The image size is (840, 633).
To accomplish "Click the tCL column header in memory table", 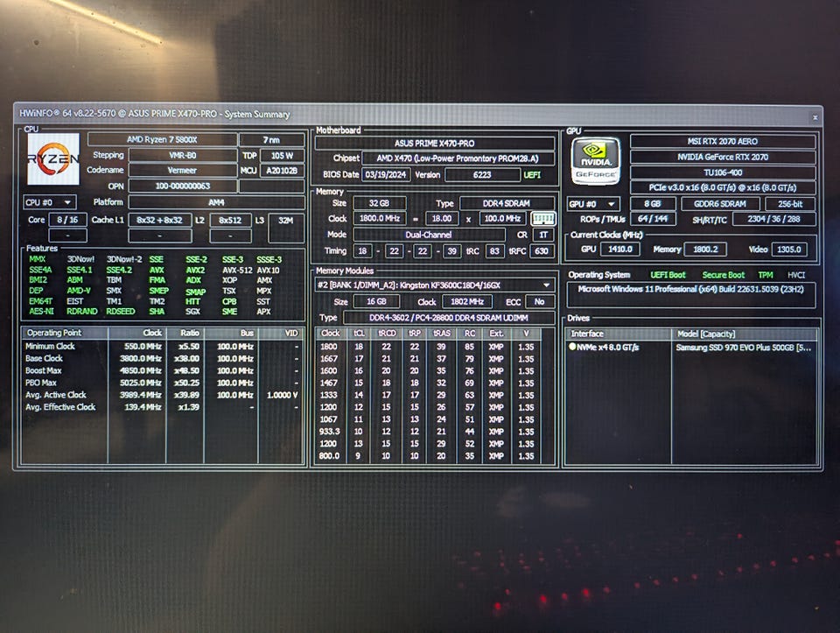I will click(359, 334).
